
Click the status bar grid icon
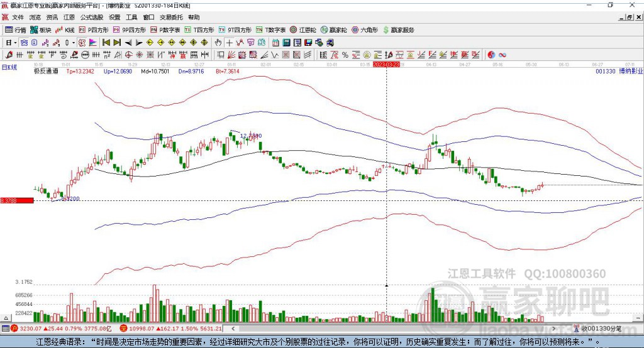(x=5, y=329)
